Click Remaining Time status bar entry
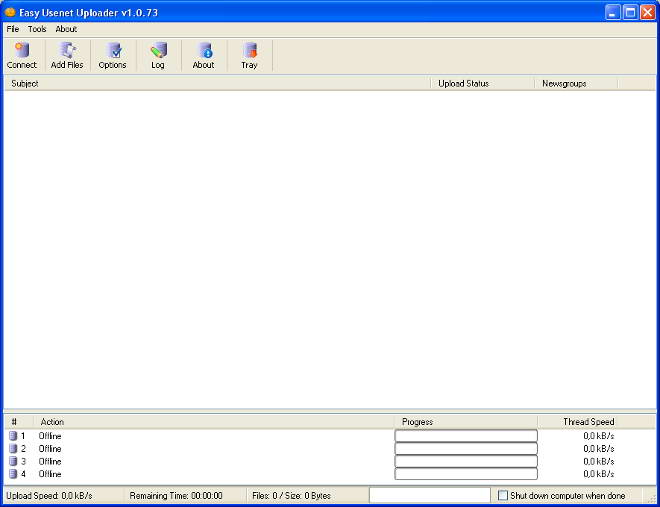Viewport: 660px width, 507px height. tap(176, 496)
